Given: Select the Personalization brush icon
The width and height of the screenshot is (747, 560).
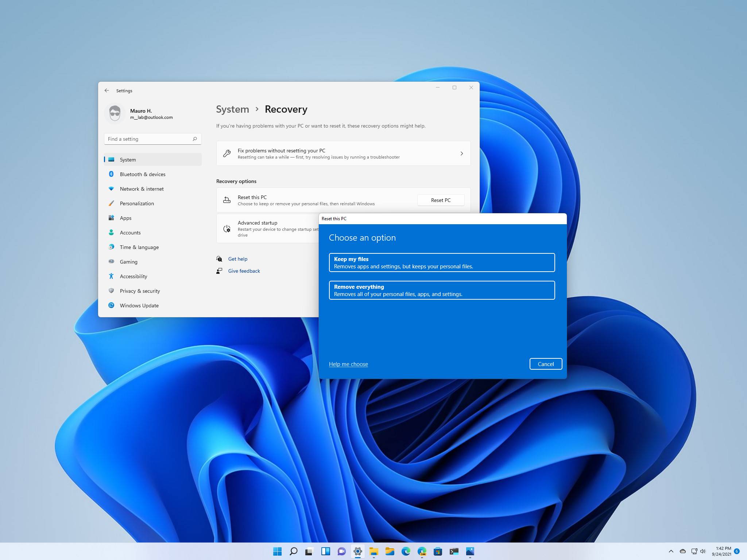Looking at the screenshot, I should pyautogui.click(x=112, y=203).
